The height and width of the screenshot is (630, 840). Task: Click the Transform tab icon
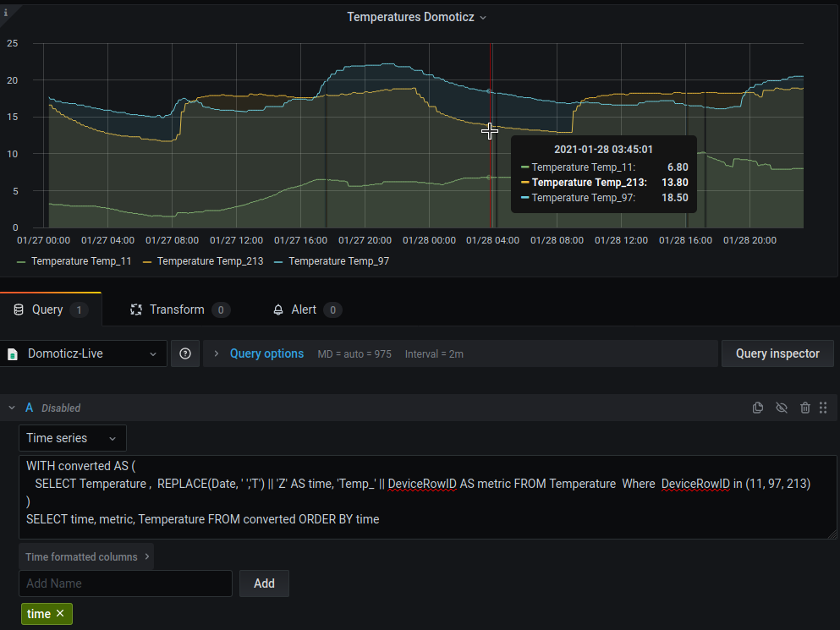click(136, 310)
